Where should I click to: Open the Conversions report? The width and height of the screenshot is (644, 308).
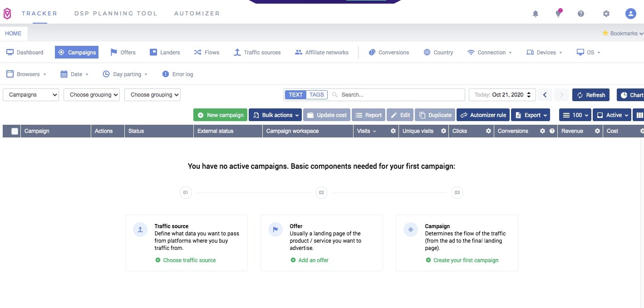(389, 52)
